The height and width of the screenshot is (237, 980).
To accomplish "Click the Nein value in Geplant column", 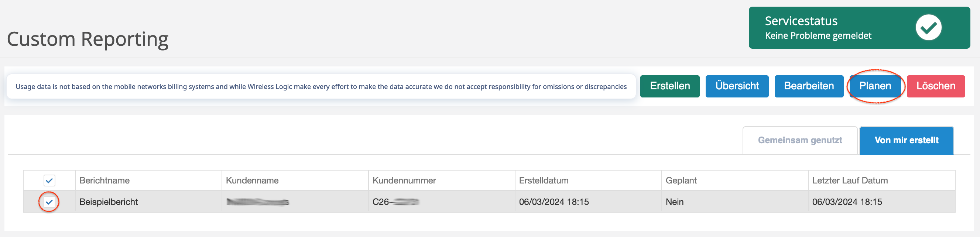I will coord(674,202).
